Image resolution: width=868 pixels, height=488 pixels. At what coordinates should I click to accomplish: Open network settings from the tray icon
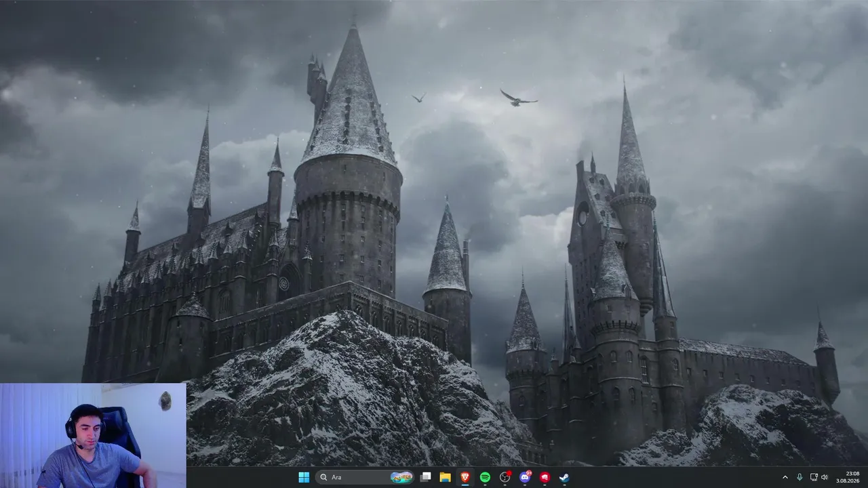pos(814,477)
